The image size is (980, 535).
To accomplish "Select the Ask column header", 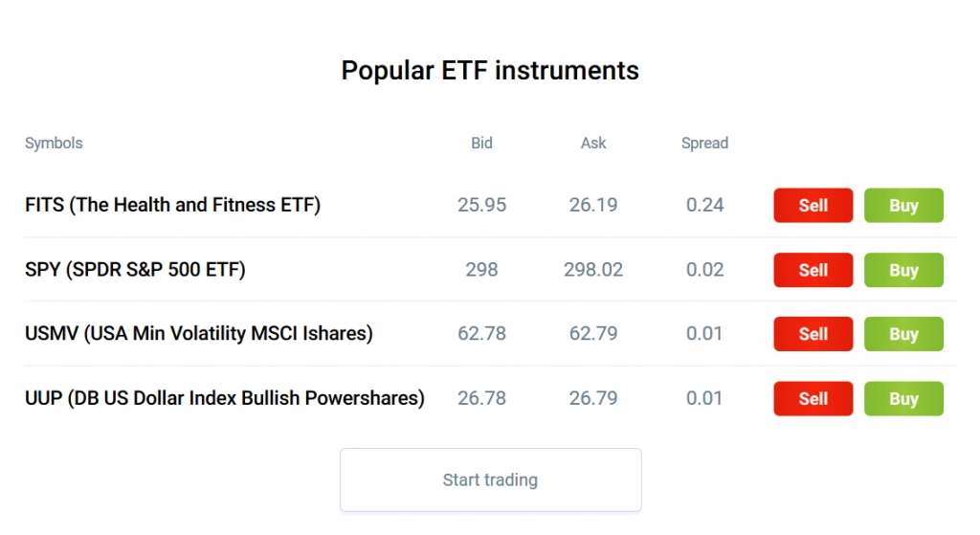I will [x=593, y=144].
